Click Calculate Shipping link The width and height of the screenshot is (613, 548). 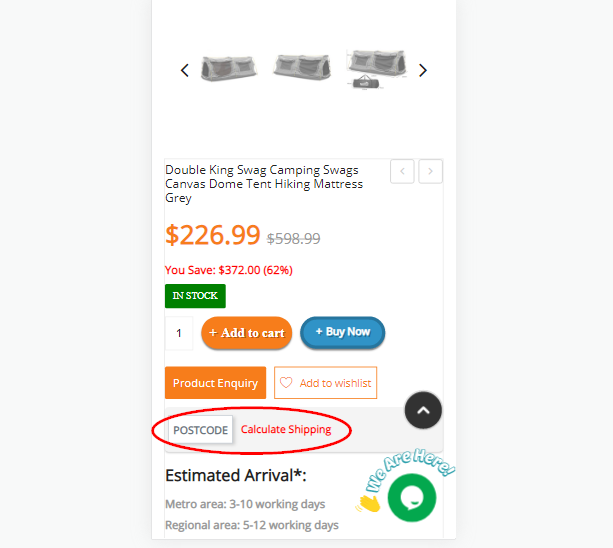tap(286, 430)
